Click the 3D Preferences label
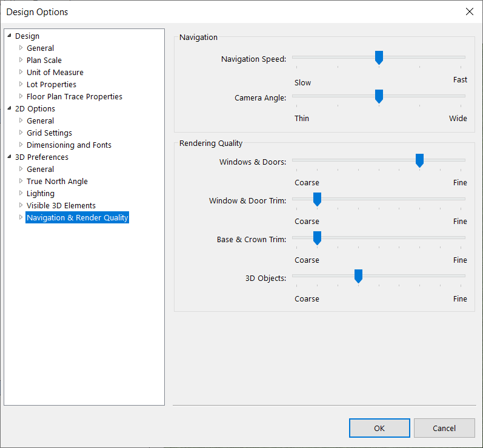The width and height of the screenshot is (483, 448). pyautogui.click(x=42, y=157)
